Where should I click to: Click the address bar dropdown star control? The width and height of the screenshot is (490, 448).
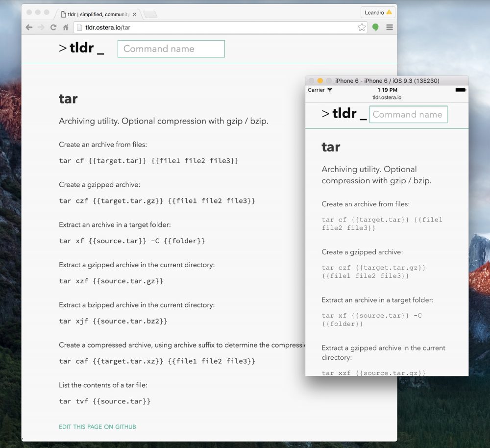click(362, 27)
